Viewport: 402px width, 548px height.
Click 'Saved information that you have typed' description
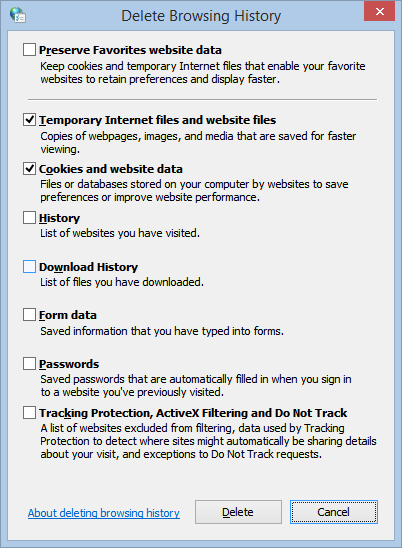pos(162,331)
